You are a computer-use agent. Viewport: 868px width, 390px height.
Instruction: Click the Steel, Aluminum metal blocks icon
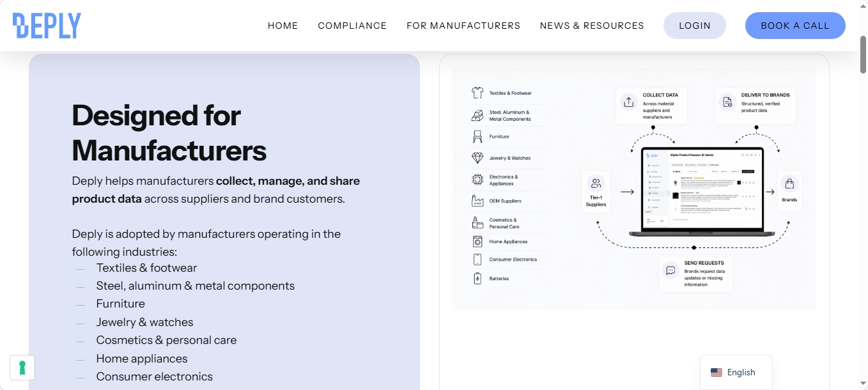click(477, 115)
